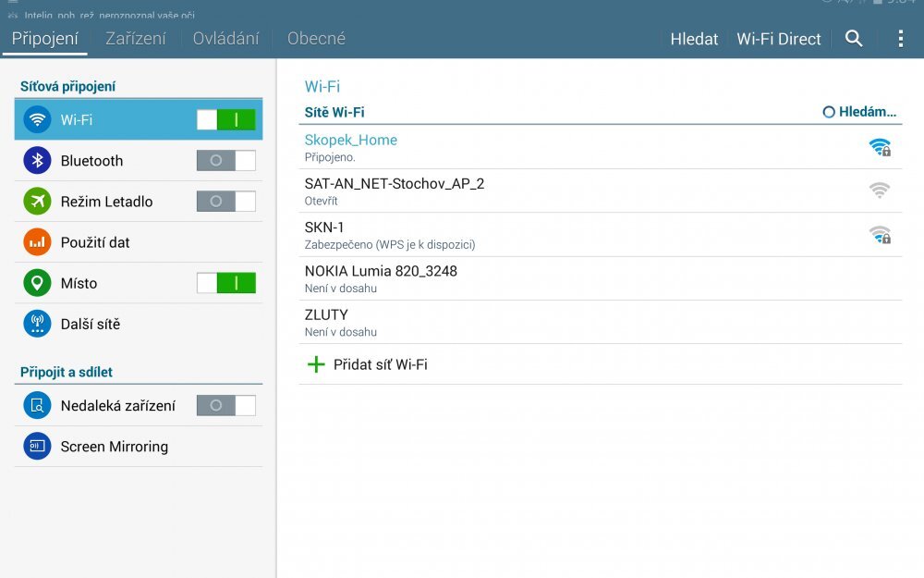Click the signal icon next to Skopek_Home
Viewport: 924px width, 578px height.
click(881, 146)
